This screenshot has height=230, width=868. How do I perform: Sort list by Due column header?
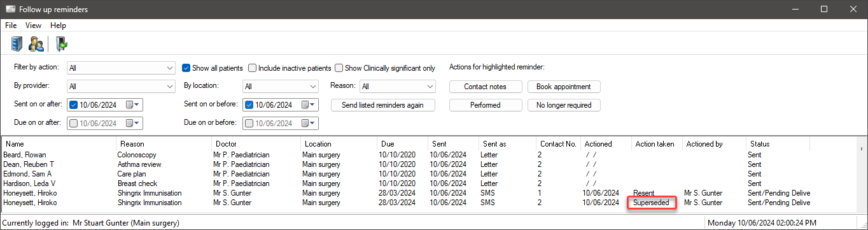pyautogui.click(x=402, y=144)
